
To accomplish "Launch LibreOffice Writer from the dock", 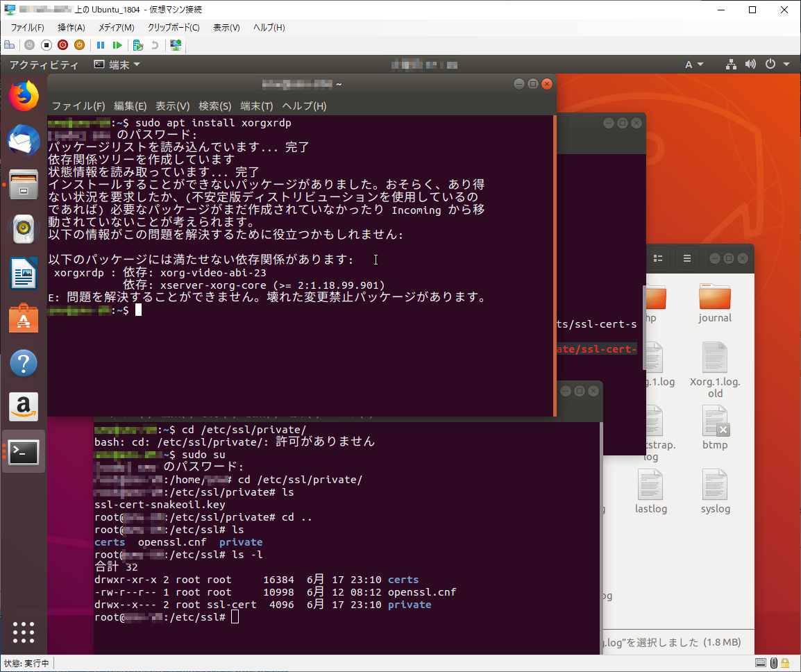I will [24, 274].
